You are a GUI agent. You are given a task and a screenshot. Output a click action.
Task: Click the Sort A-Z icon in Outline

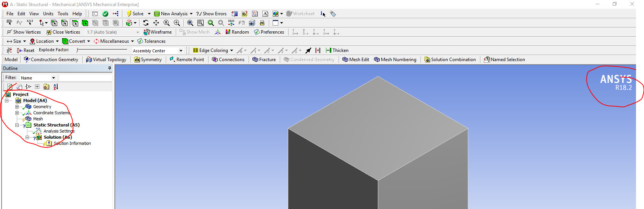pos(56,87)
